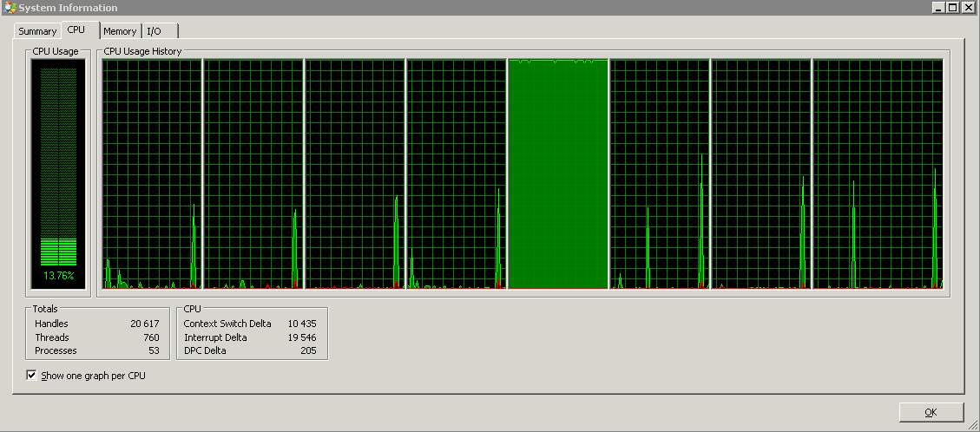
Task: Click the Handles label
Action: [51, 324]
